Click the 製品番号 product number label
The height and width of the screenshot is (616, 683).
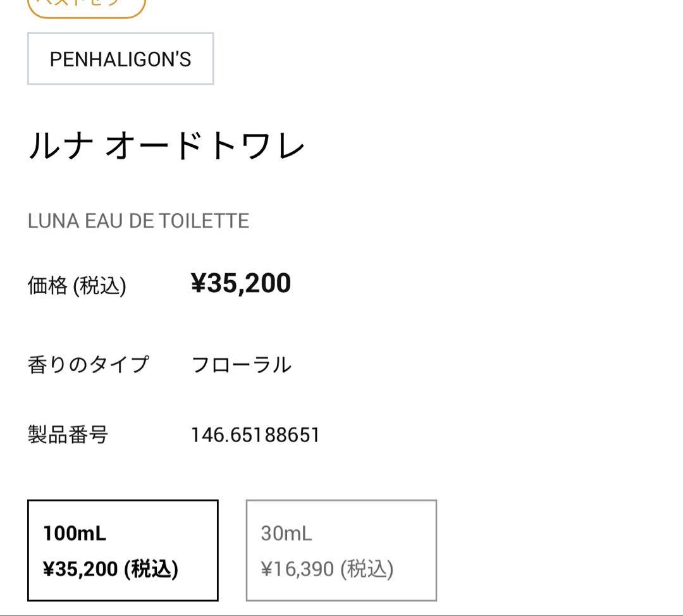point(68,434)
